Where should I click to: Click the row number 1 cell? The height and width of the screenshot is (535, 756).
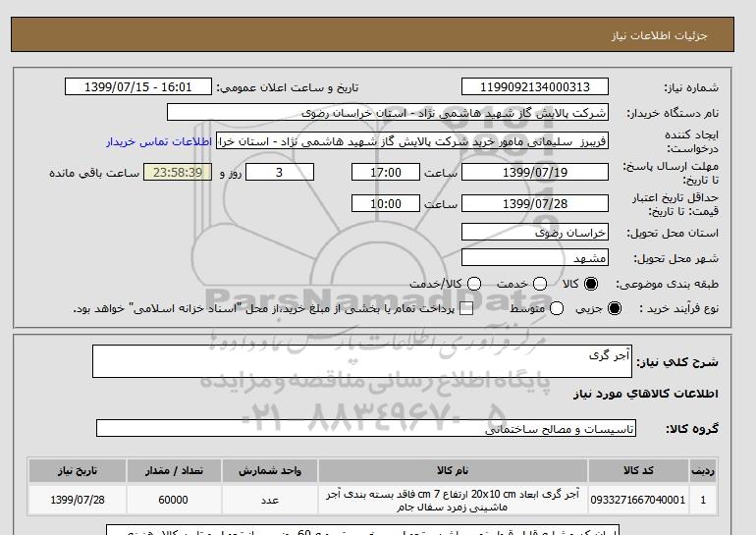point(703,500)
